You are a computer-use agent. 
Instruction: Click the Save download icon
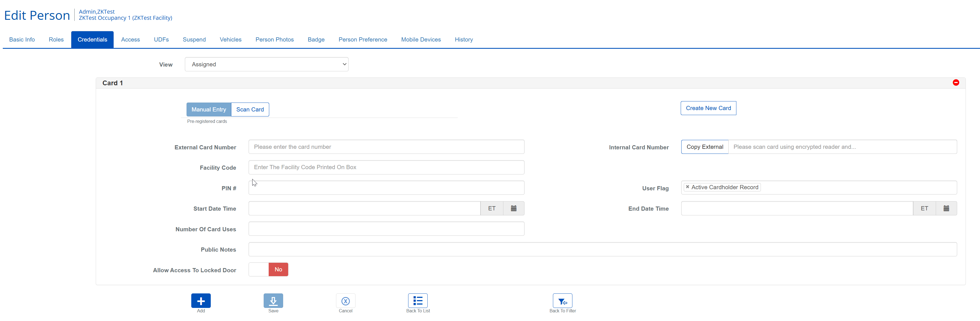[273, 301]
